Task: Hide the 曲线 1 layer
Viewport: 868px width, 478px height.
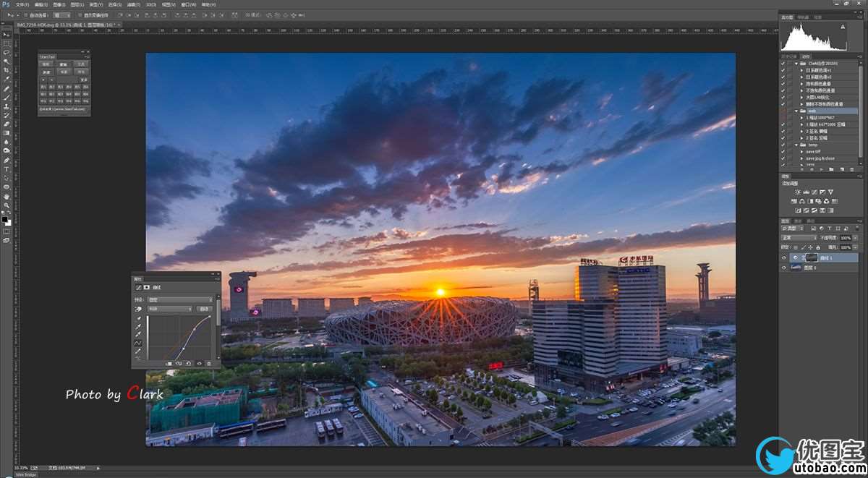Action: click(x=783, y=257)
